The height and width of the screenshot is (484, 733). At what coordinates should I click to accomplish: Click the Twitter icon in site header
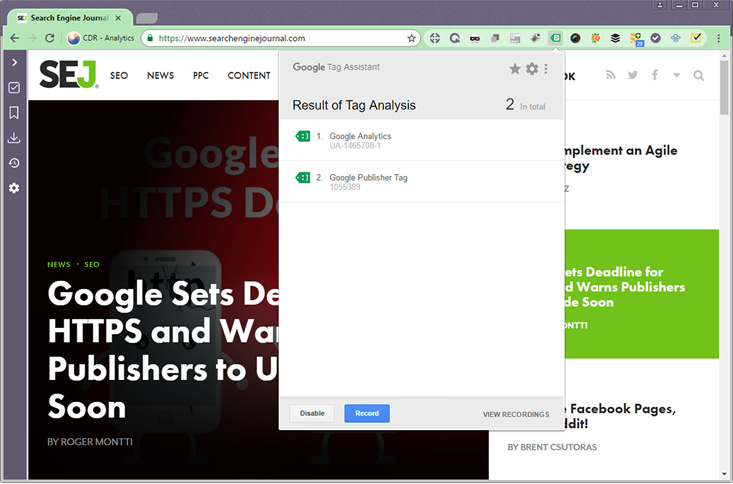point(633,75)
